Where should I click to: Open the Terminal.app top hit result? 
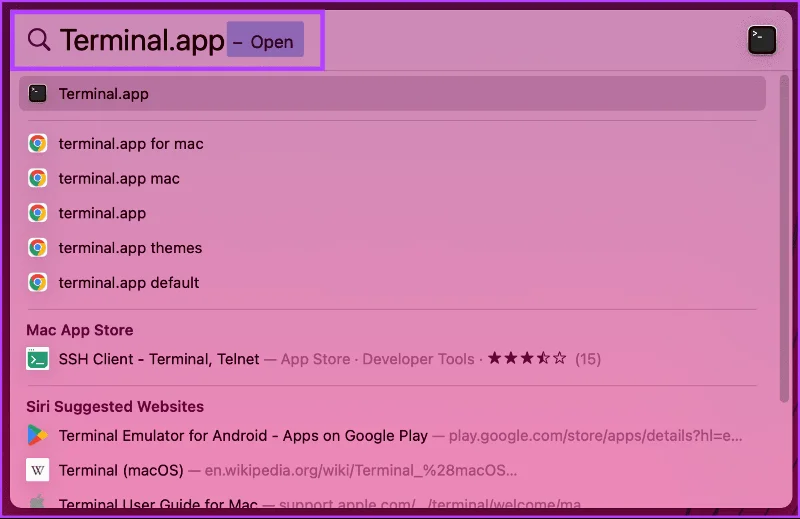tap(392, 93)
